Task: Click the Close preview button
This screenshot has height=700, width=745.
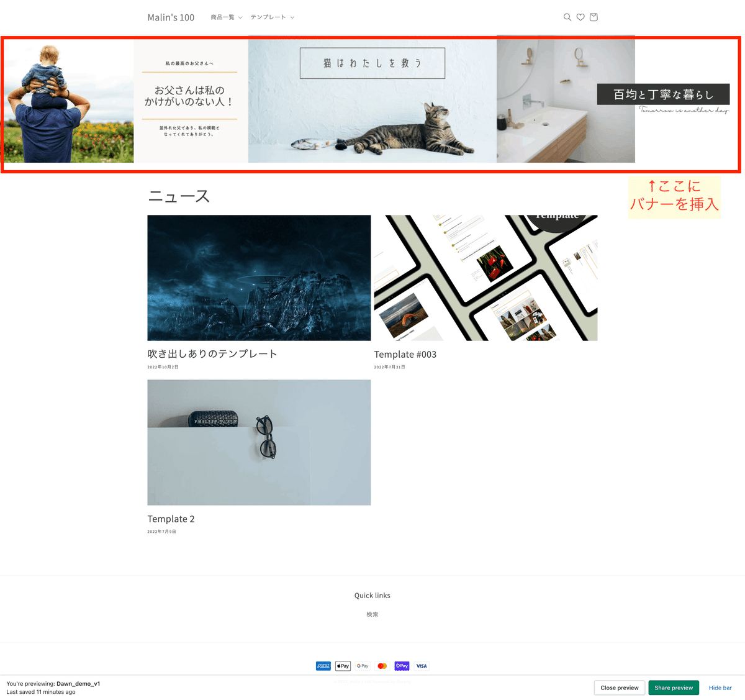Action: coord(620,688)
